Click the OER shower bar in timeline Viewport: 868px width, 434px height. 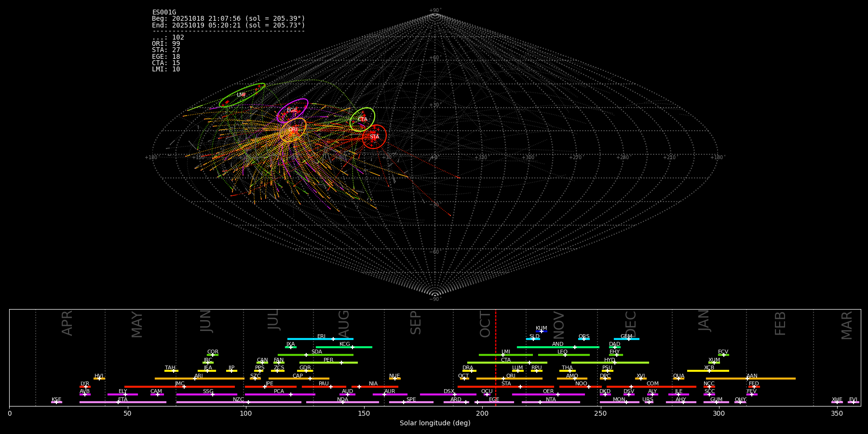coord(548,394)
